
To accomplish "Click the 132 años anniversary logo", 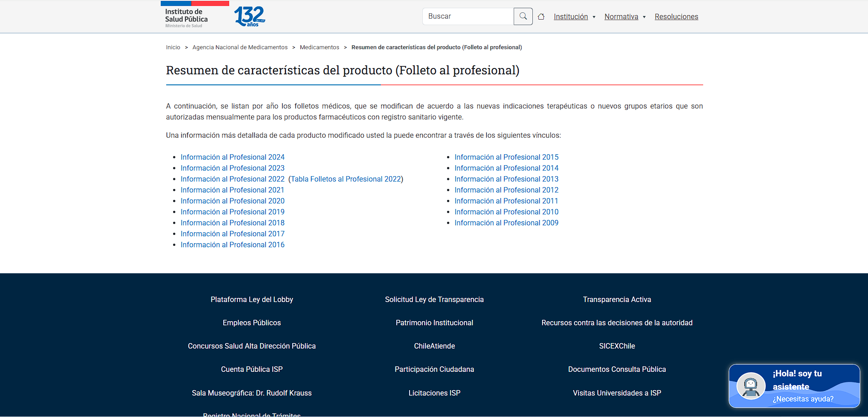I will pyautogui.click(x=249, y=16).
